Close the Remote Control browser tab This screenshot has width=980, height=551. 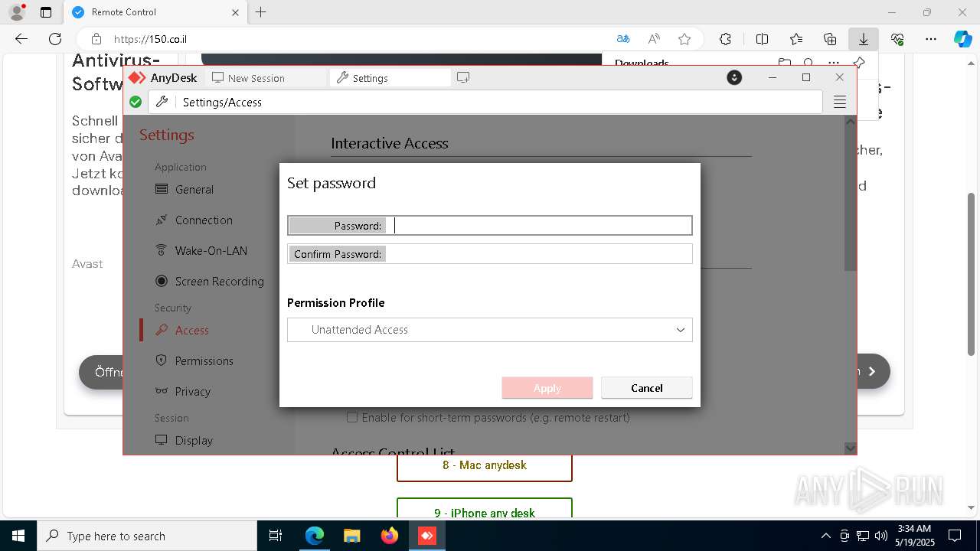pyautogui.click(x=235, y=12)
